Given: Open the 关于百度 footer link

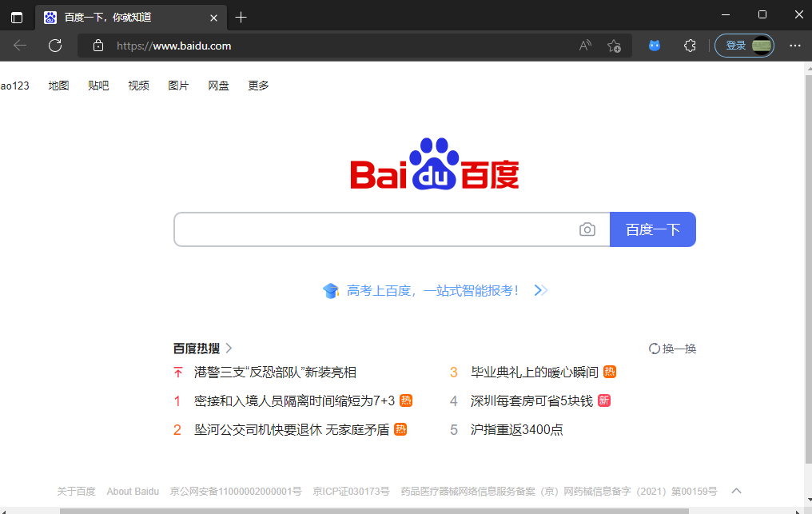Looking at the screenshot, I should [76, 491].
